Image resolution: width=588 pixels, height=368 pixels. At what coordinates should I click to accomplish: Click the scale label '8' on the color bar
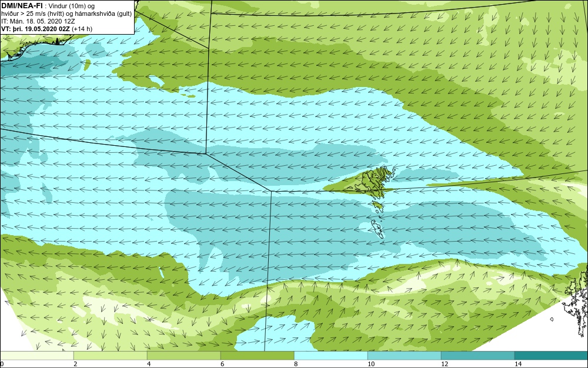pyautogui.click(x=296, y=364)
